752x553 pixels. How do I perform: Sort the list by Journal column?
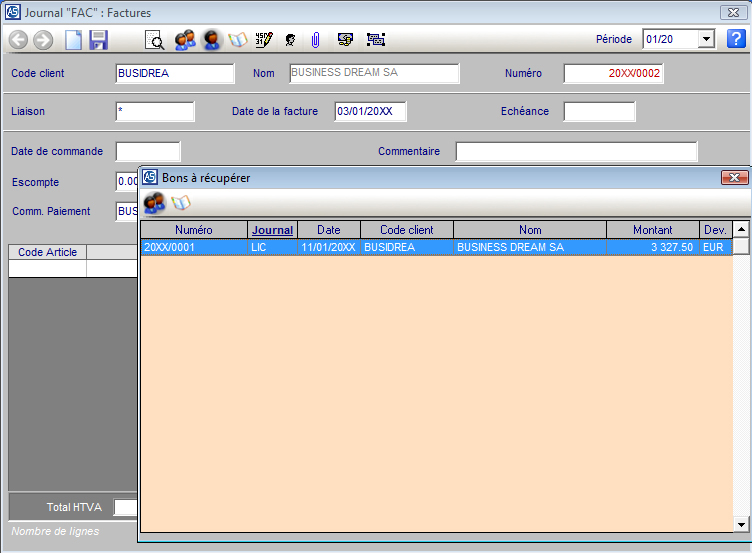click(x=272, y=230)
